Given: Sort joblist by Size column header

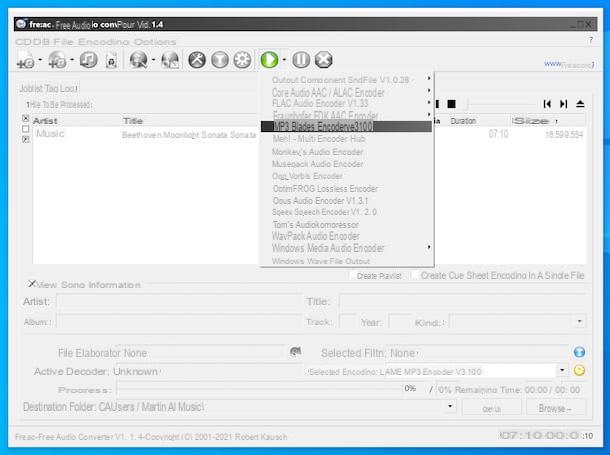Looking at the screenshot, I should [548, 121].
